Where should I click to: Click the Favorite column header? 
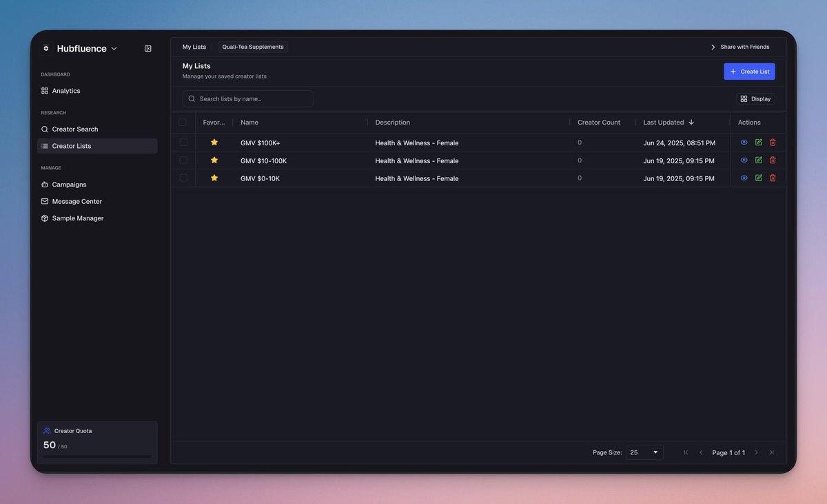click(x=214, y=123)
